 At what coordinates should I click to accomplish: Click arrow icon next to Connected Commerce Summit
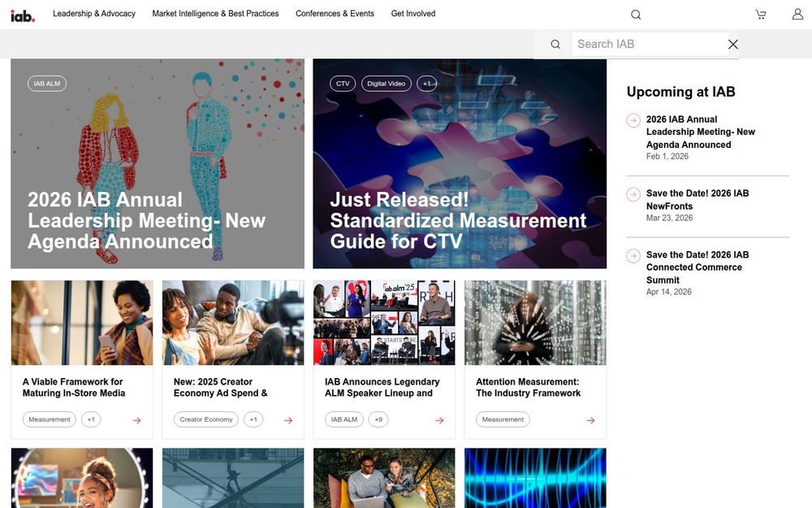pyautogui.click(x=633, y=255)
